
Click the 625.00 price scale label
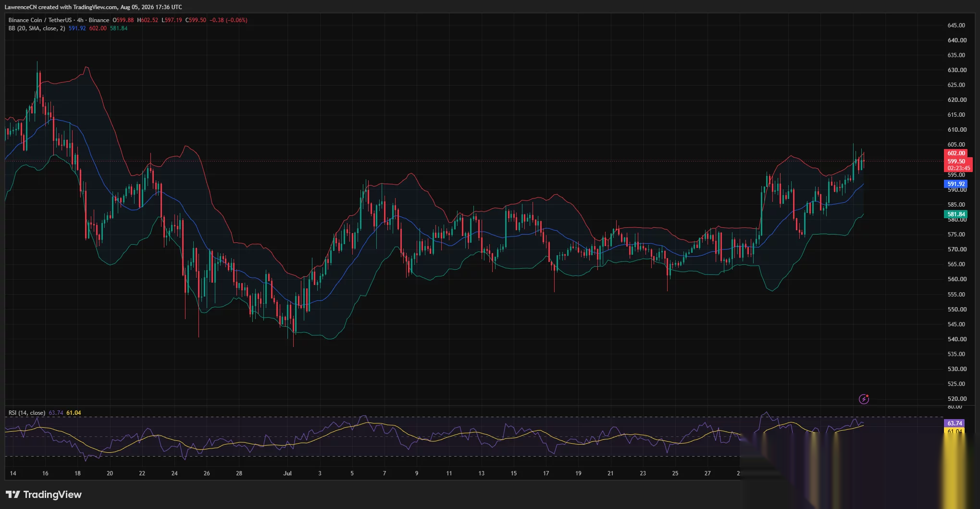coord(956,85)
